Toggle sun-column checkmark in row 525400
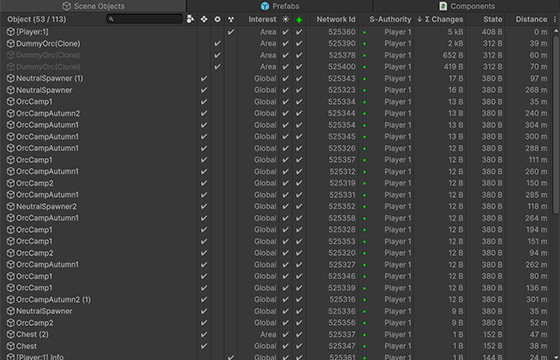This screenshot has width=560, height=360. coord(285,67)
